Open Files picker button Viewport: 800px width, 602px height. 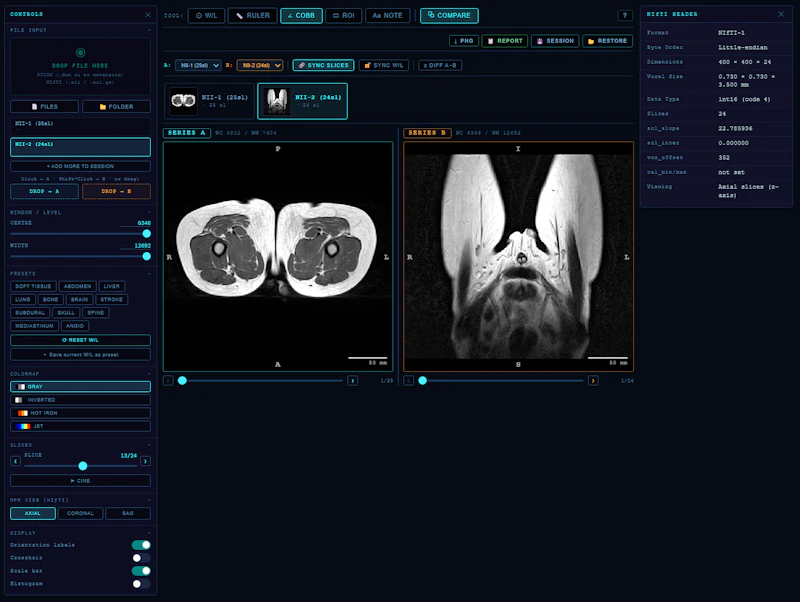click(x=44, y=107)
